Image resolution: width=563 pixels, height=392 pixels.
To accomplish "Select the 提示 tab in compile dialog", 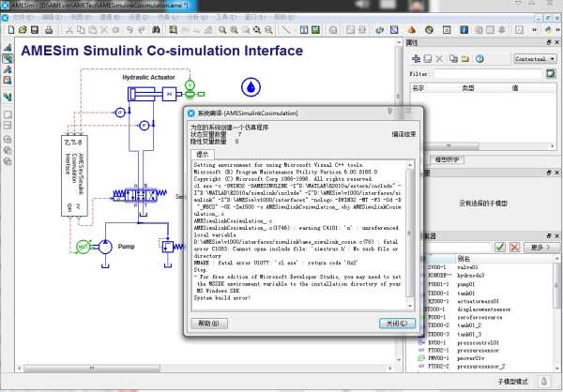I will [x=202, y=154].
